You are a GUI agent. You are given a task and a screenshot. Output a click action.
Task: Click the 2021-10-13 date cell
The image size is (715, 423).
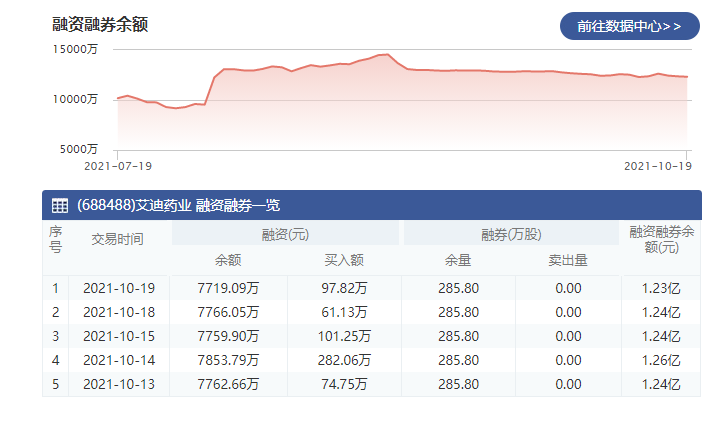118,384
